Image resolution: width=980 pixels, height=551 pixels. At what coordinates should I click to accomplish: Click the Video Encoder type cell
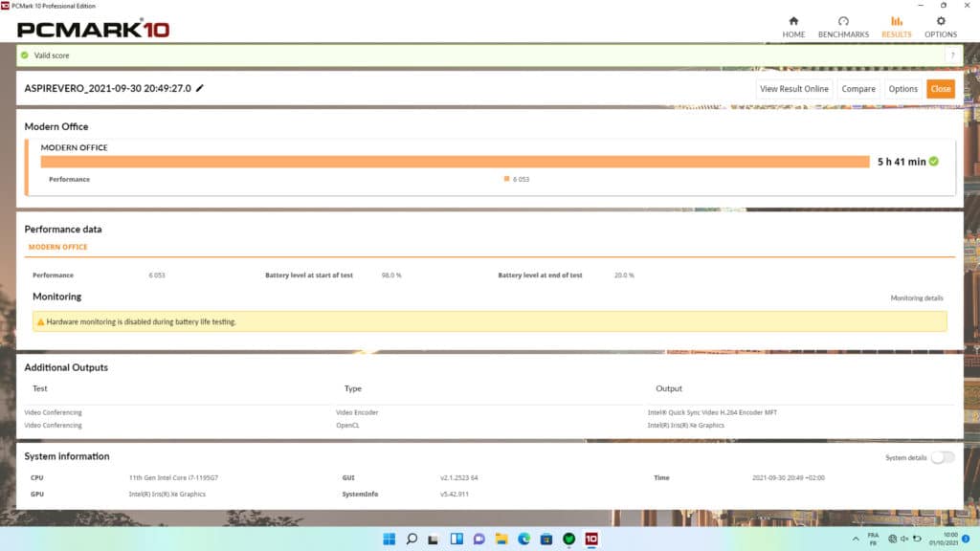click(x=357, y=412)
